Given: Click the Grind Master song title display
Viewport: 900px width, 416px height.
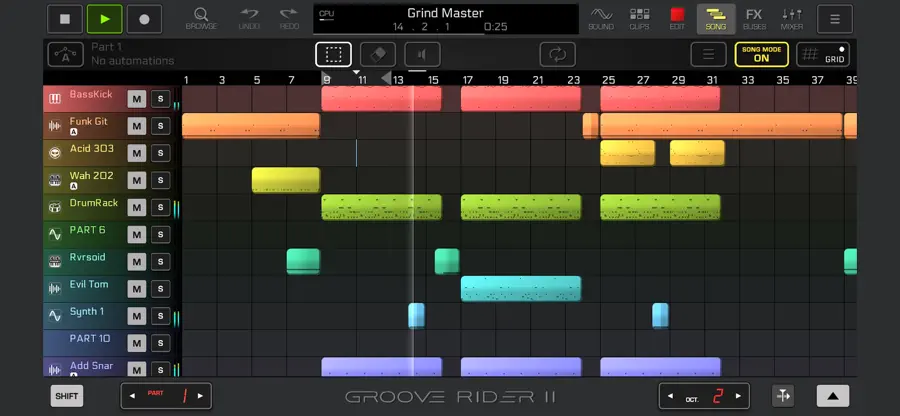Looking at the screenshot, I should coord(445,13).
